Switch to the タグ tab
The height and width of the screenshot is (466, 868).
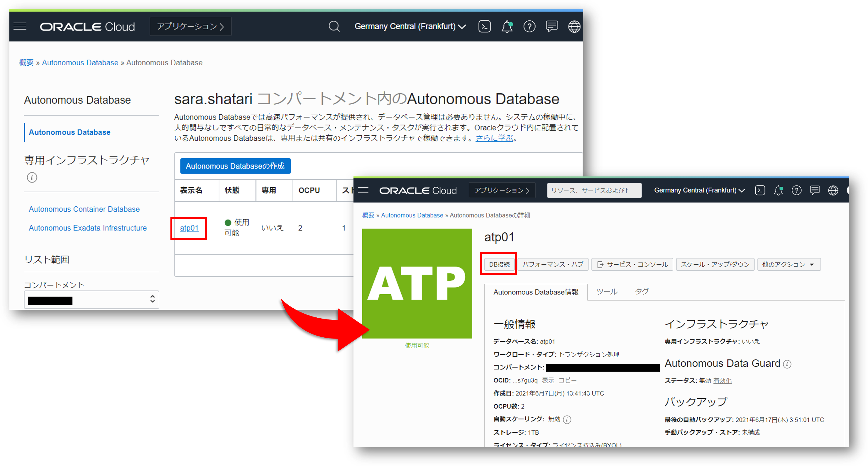point(642,292)
